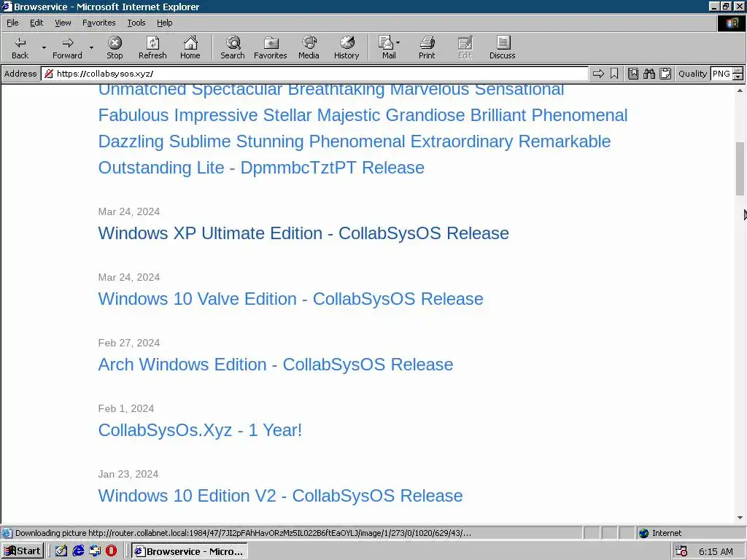
Task: Click the vertical scrollbar thumb
Action: point(740,168)
